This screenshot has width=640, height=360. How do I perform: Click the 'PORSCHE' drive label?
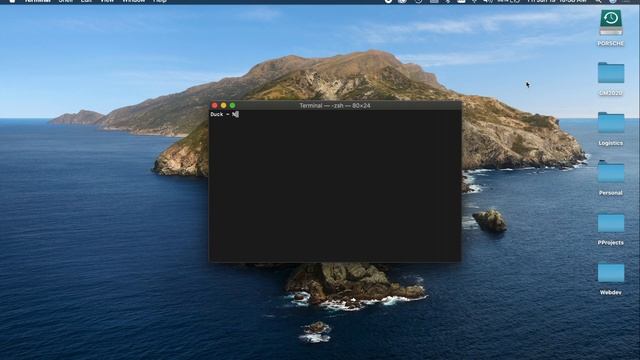pyautogui.click(x=611, y=43)
